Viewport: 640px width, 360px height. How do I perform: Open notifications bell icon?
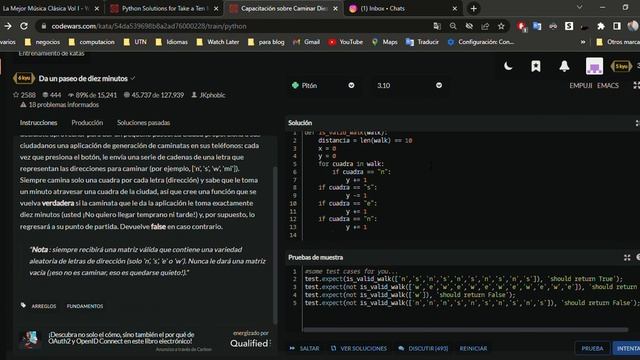point(564,66)
